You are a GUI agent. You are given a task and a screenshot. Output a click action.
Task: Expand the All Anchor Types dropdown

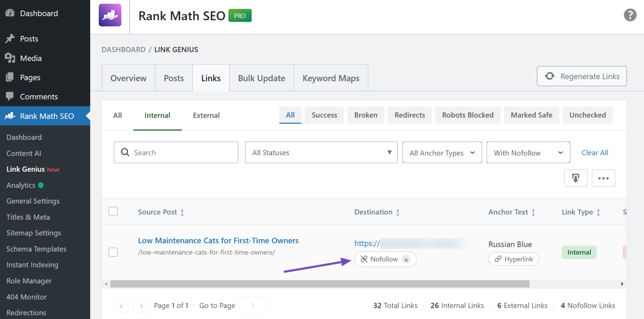[x=442, y=153]
